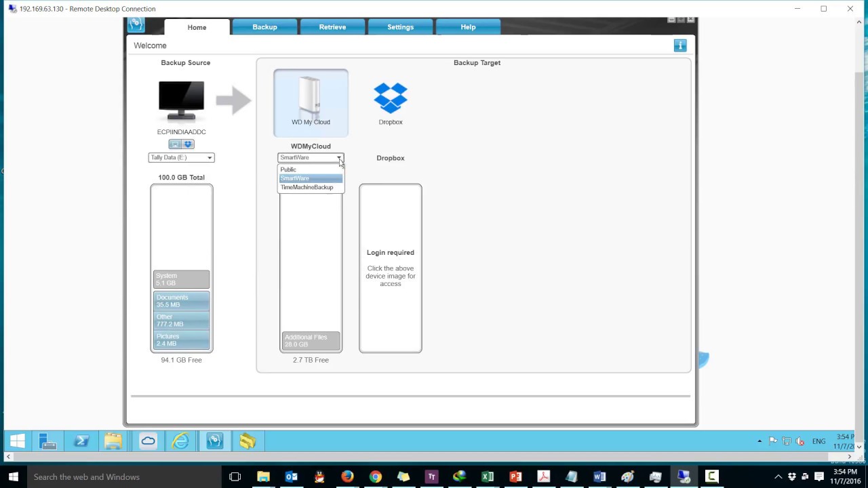Select TimeMachineBackup from the share list
This screenshot has height=488, width=868.
(x=307, y=187)
